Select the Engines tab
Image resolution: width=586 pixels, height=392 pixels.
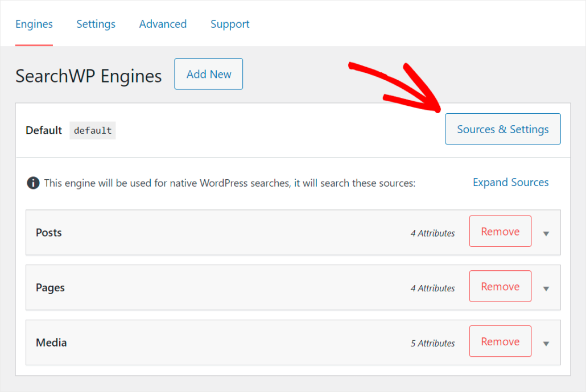tap(34, 24)
